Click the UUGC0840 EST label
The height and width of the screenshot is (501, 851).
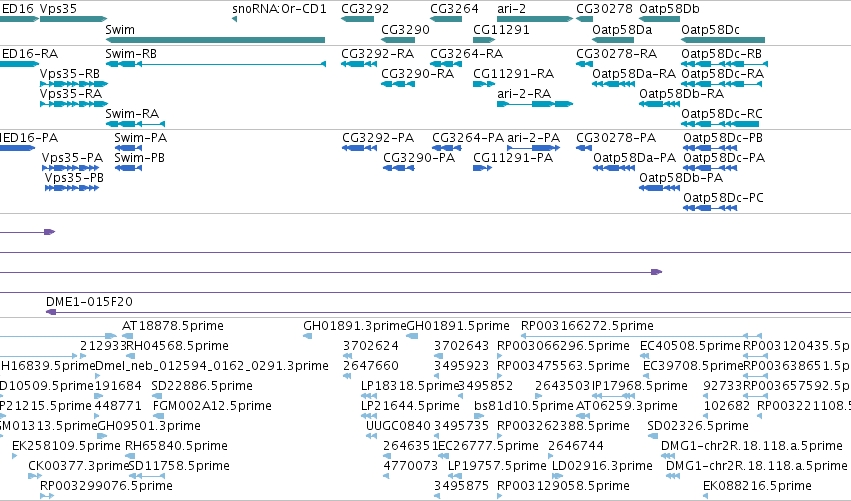click(x=398, y=426)
